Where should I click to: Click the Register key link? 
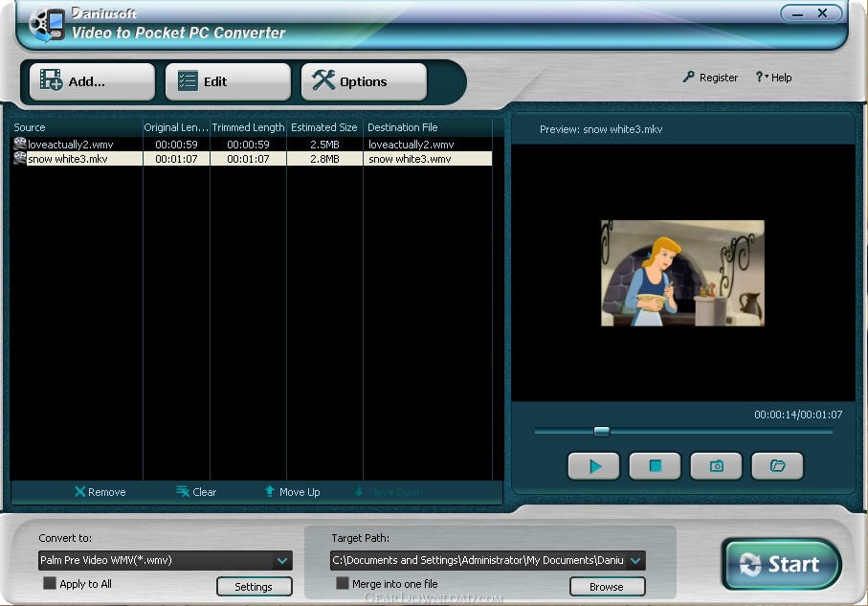coord(710,78)
